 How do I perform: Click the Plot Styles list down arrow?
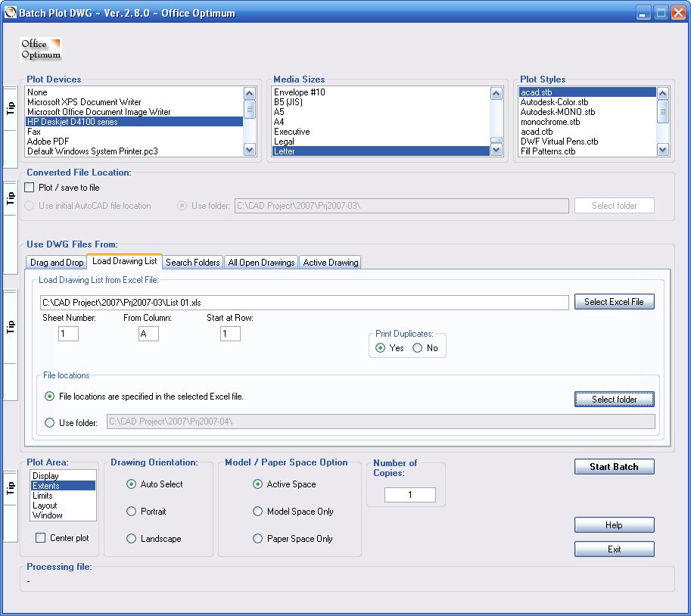tap(662, 150)
